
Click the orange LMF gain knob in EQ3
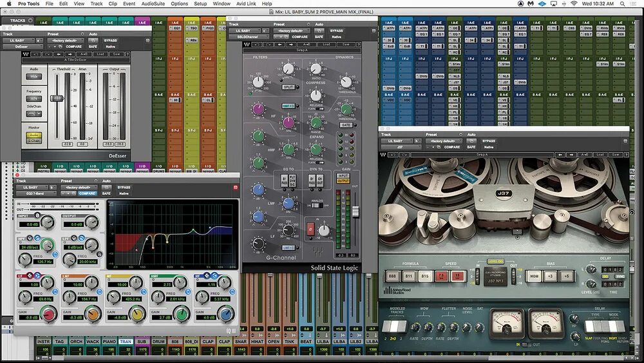point(93,315)
